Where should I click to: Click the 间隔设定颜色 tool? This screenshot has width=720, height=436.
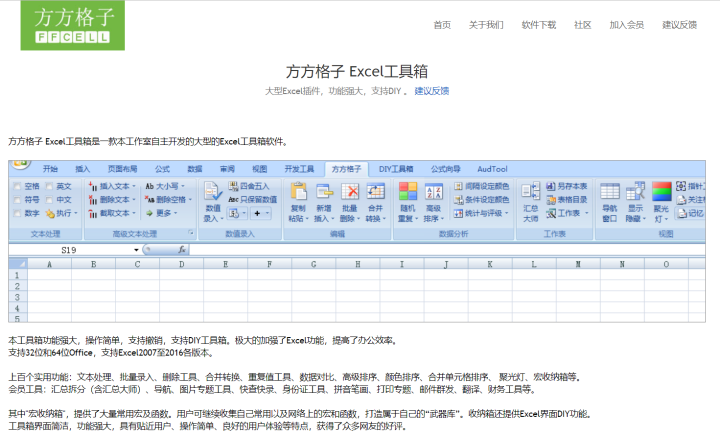(481, 186)
